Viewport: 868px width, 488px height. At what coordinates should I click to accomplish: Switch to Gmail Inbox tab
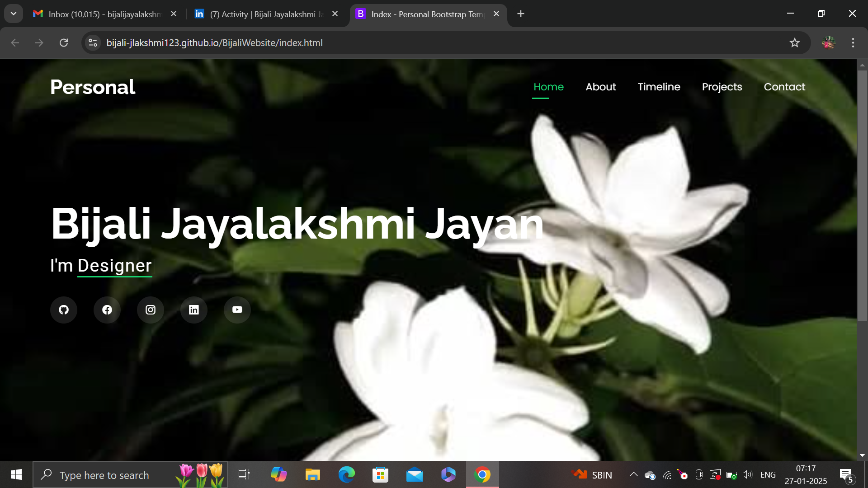[x=104, y=14]
